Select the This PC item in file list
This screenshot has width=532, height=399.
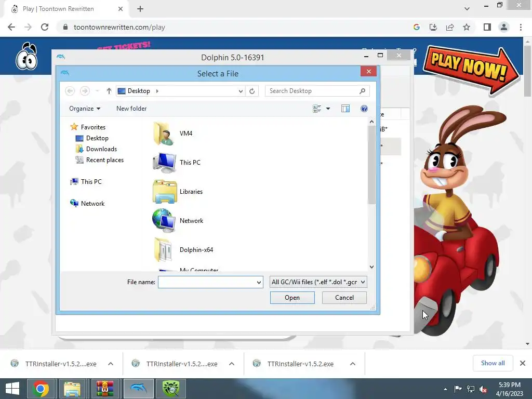(177, 163)
